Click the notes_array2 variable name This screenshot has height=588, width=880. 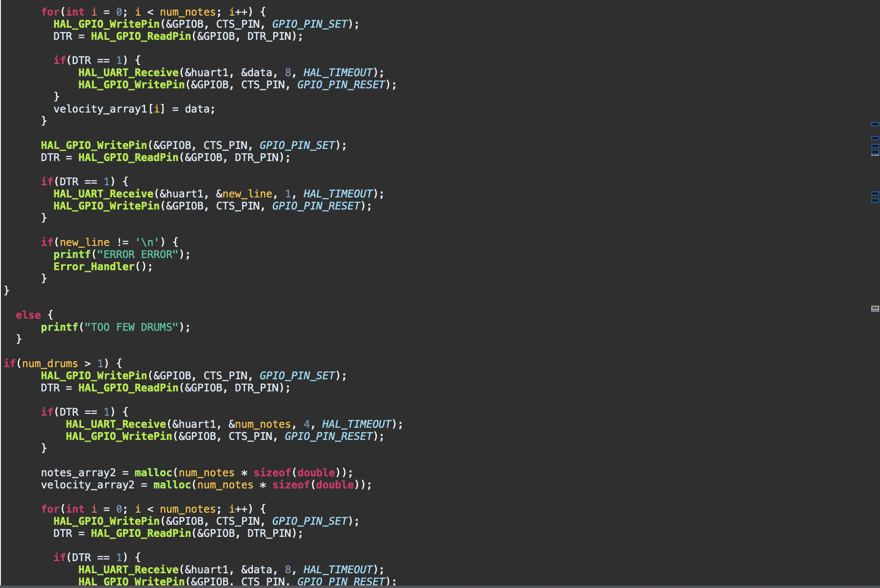[x=78, y=472]
